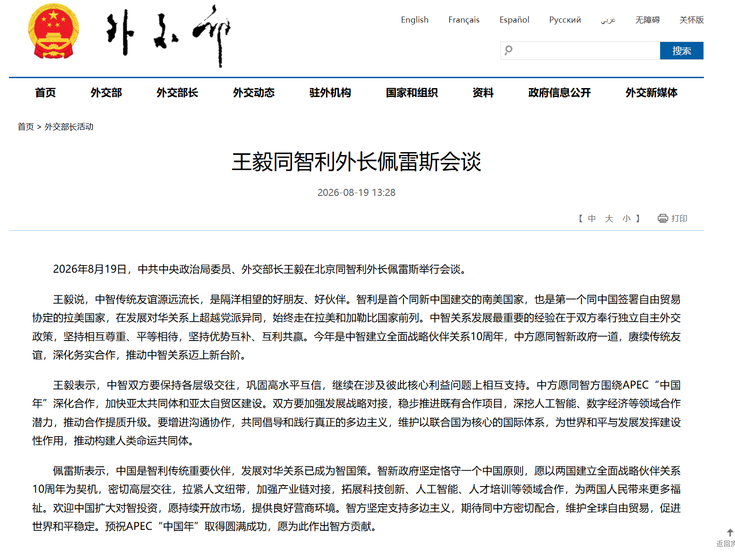Image resolution: width=735 pixels, height=560 pixels.
Task: Set font size to 小 (small)
Action: click(627, 219)
